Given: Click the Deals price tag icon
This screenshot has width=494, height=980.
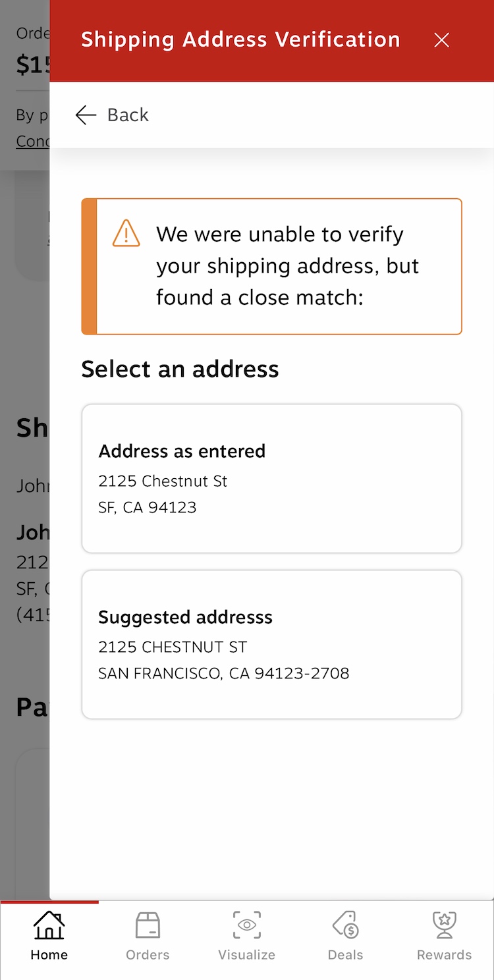Looking at the screenshot, I should 345,925.
